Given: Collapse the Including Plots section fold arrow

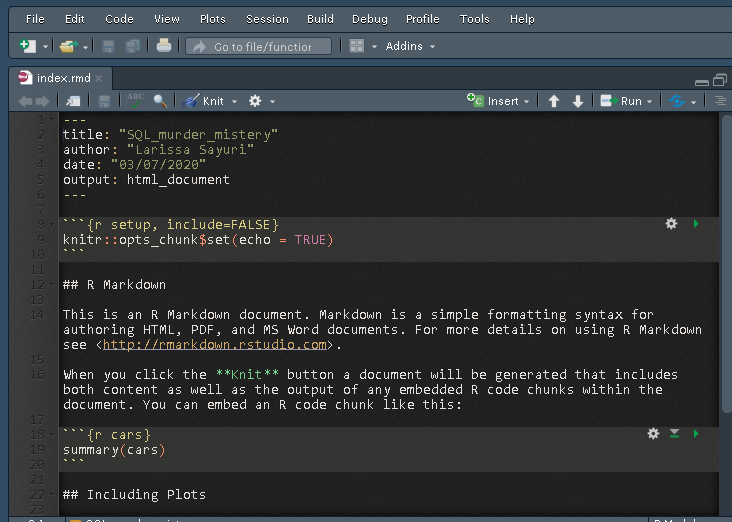Looking at the screenshot, I should coord(52,495).
